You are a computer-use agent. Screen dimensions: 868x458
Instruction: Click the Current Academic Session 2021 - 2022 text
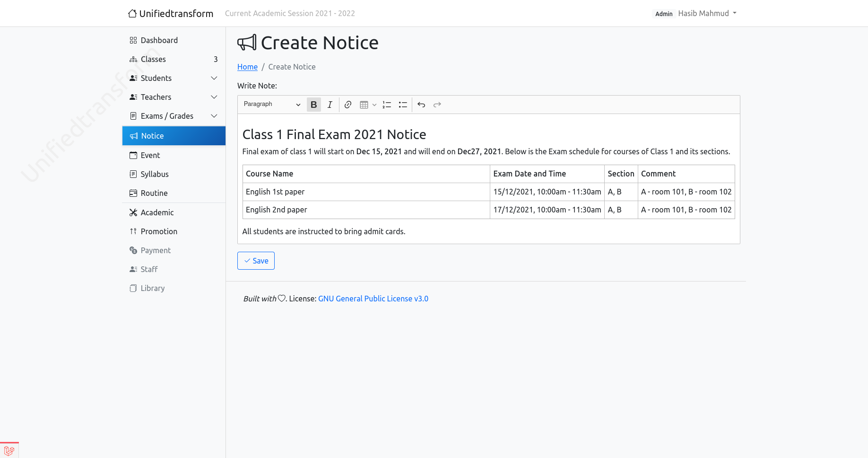[x=290, y=13]
